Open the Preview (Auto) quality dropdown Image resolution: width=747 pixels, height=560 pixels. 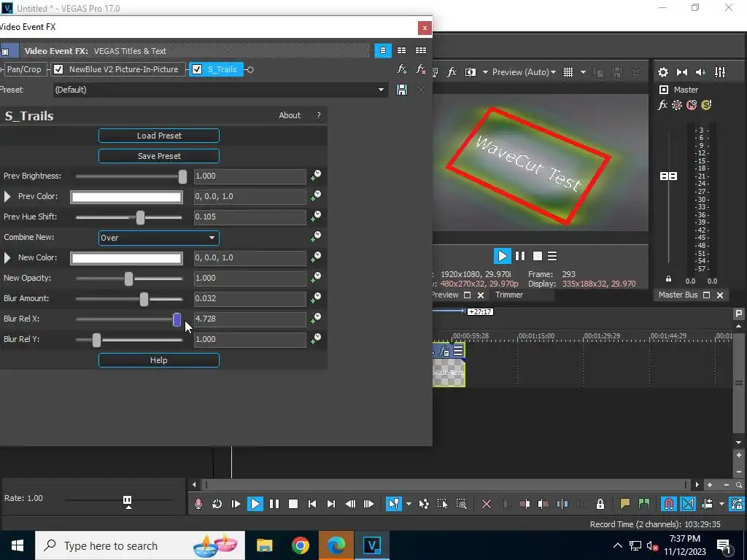[524, 72]
